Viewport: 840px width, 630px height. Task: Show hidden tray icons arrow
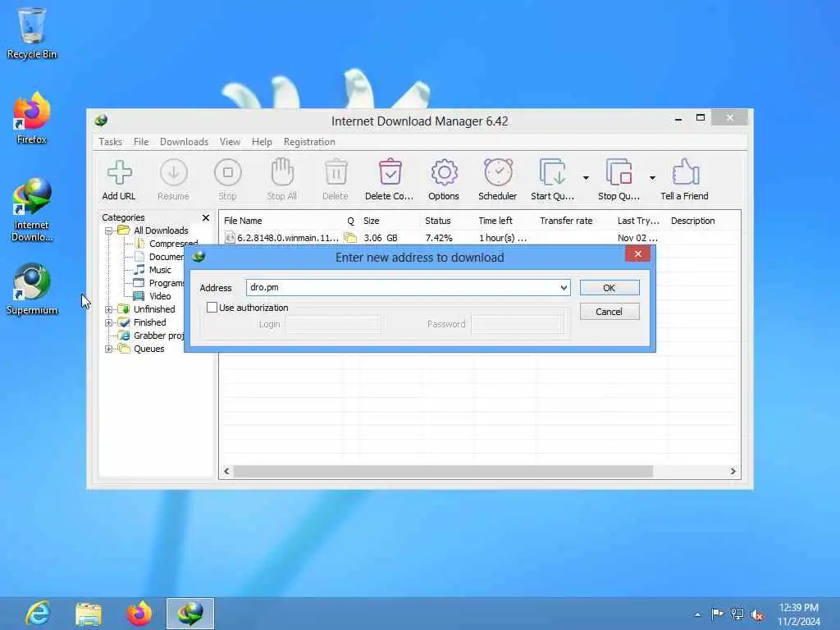pos(697,614)
